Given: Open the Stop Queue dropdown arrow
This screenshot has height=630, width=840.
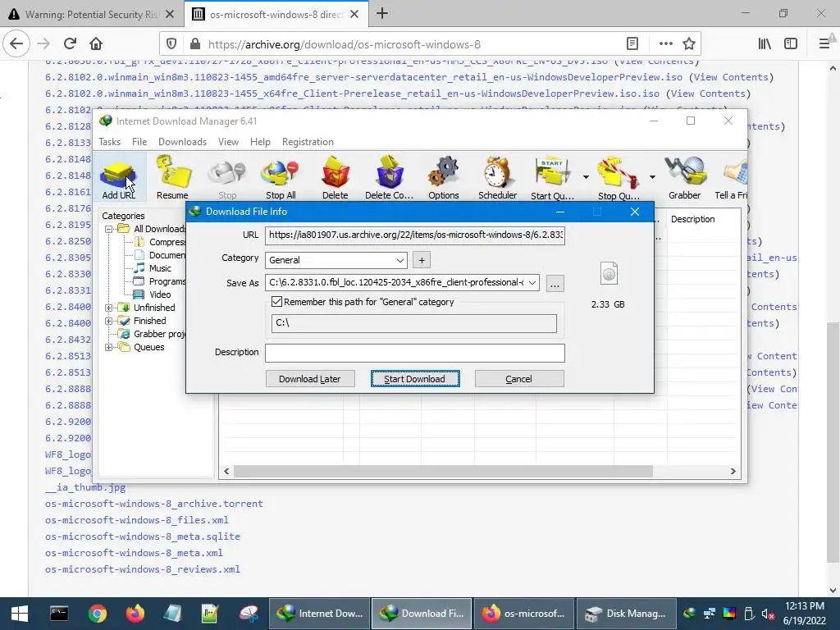Looking at the screenshot, I should [x=652, y=177].
